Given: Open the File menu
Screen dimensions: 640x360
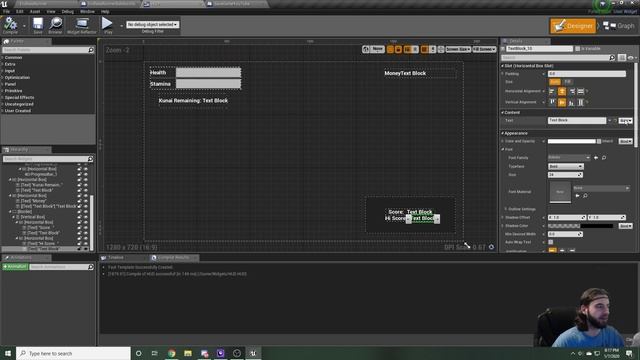Looking at the screenshot, I should coord(7,11).
